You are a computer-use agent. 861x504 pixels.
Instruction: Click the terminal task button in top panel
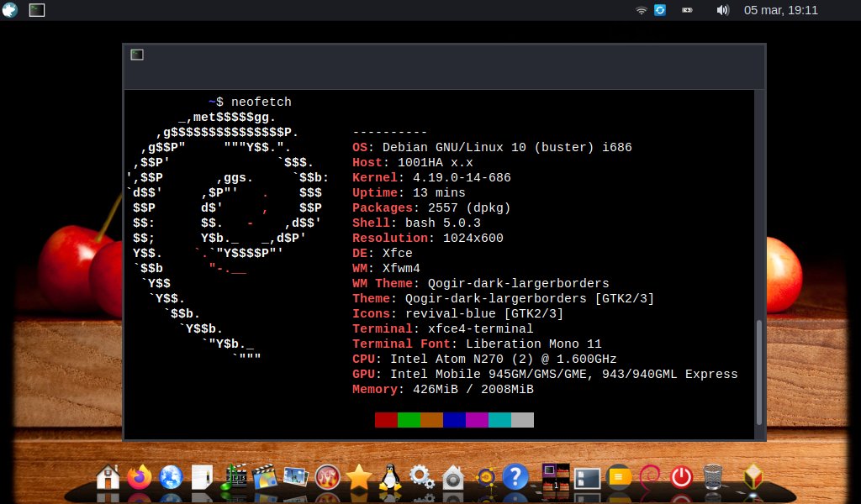pos(37,10)
